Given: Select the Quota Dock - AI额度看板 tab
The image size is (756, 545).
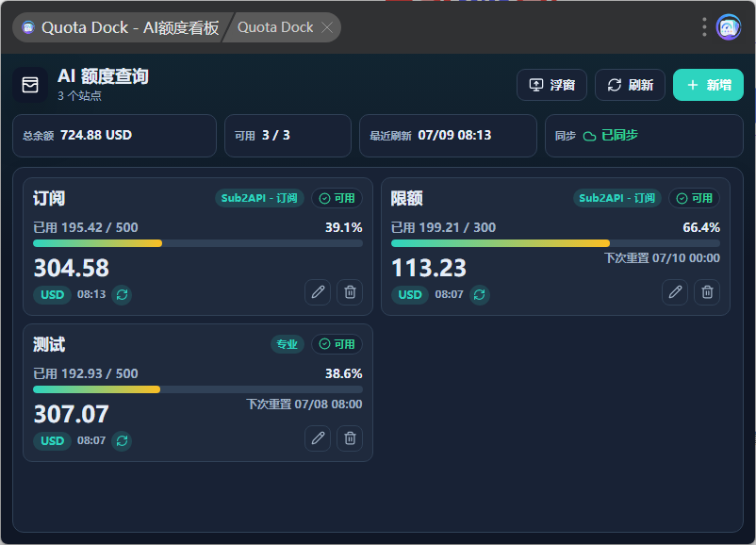Looking at the screenshot, I should (122, 27).
